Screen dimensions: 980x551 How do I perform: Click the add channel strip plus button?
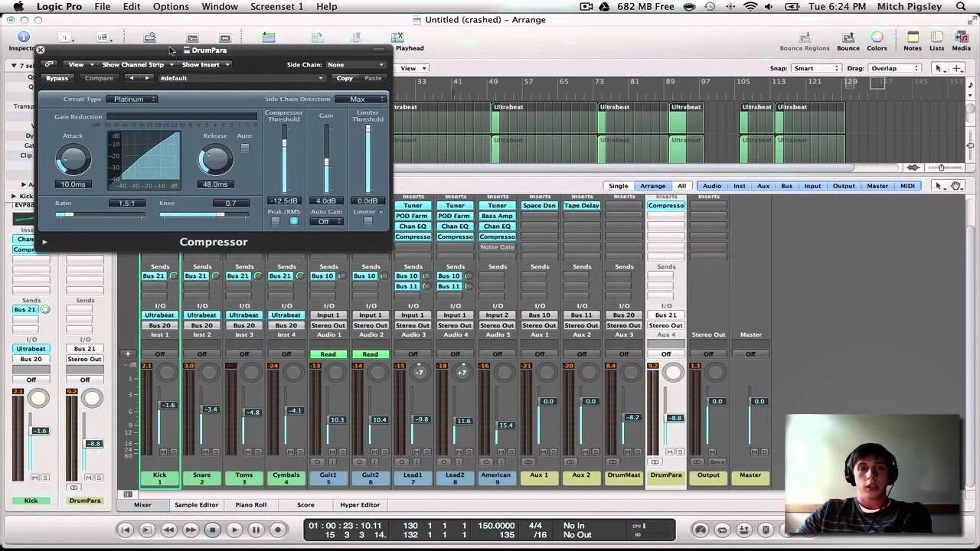click(128, 354)
